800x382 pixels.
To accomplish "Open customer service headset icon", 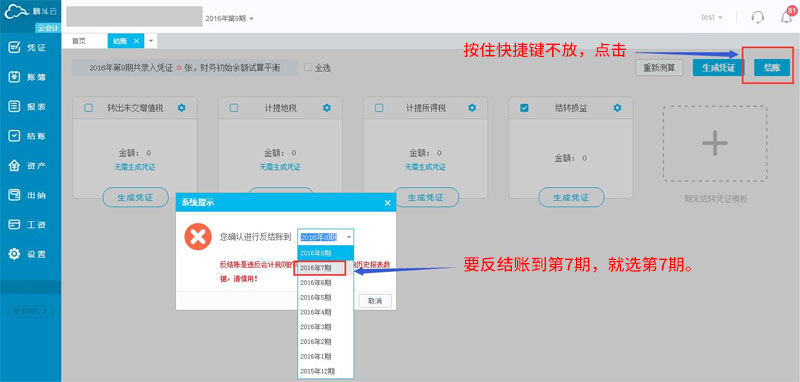I will click(x=758, y=17).
